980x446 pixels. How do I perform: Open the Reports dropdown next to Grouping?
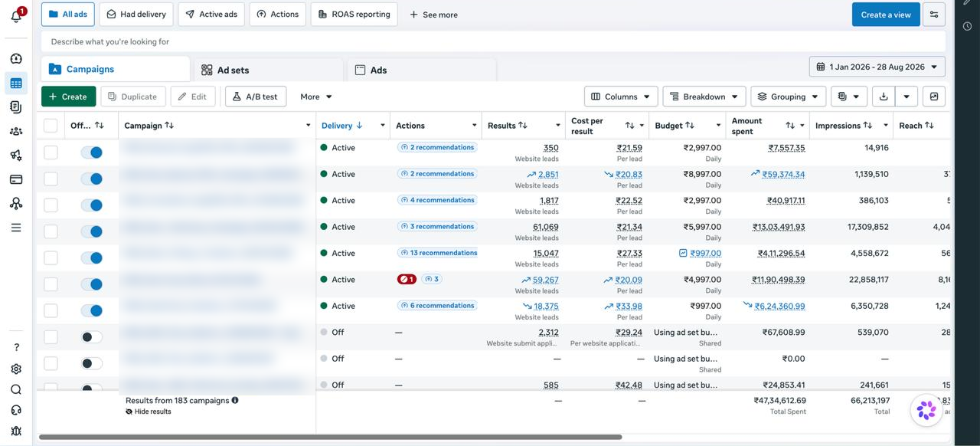848,97
